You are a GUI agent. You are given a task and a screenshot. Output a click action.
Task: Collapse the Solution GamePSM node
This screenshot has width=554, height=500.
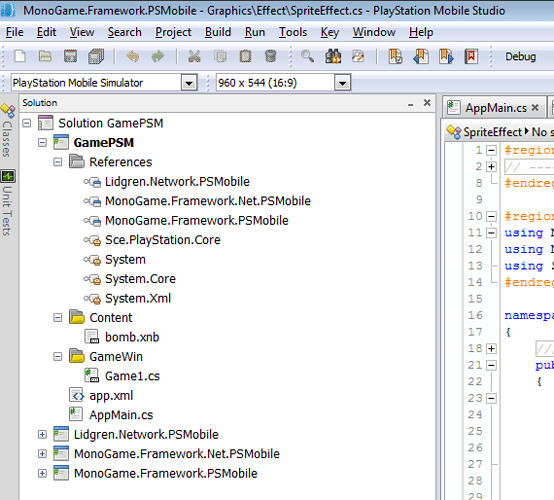[x=26, y=123]
